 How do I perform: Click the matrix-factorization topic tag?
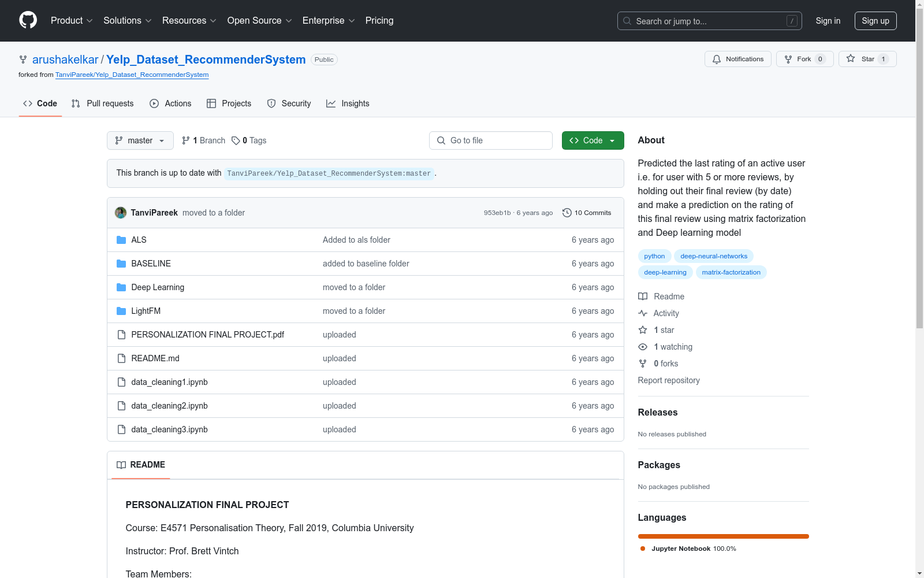tap(731, 272)
